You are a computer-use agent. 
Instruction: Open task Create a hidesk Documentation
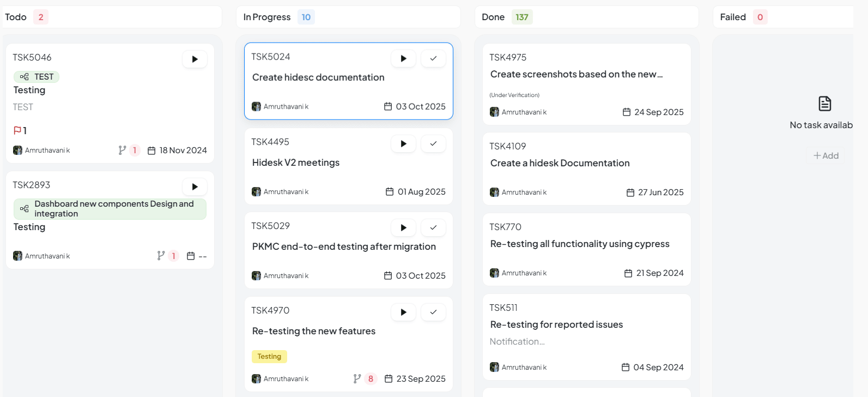click(560, 163)
